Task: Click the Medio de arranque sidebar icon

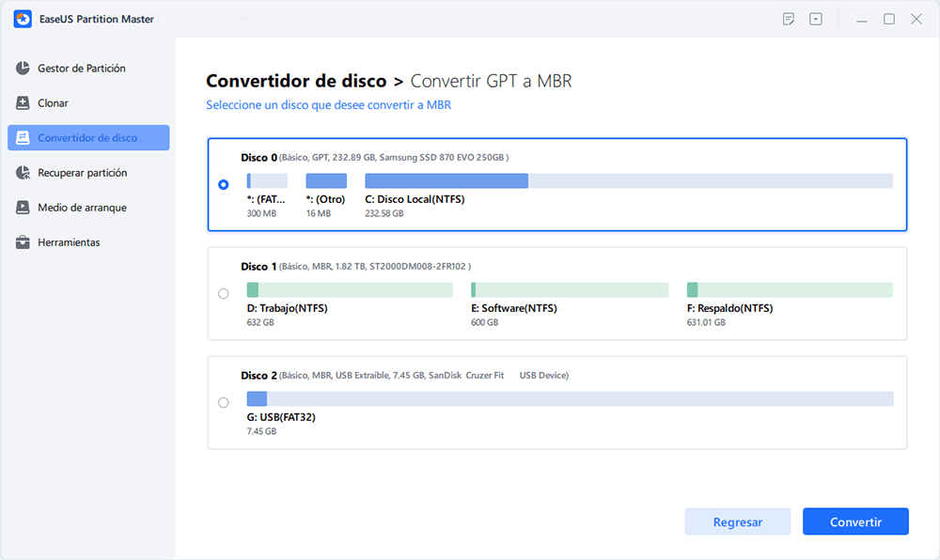Action: [x=23, y=208]
